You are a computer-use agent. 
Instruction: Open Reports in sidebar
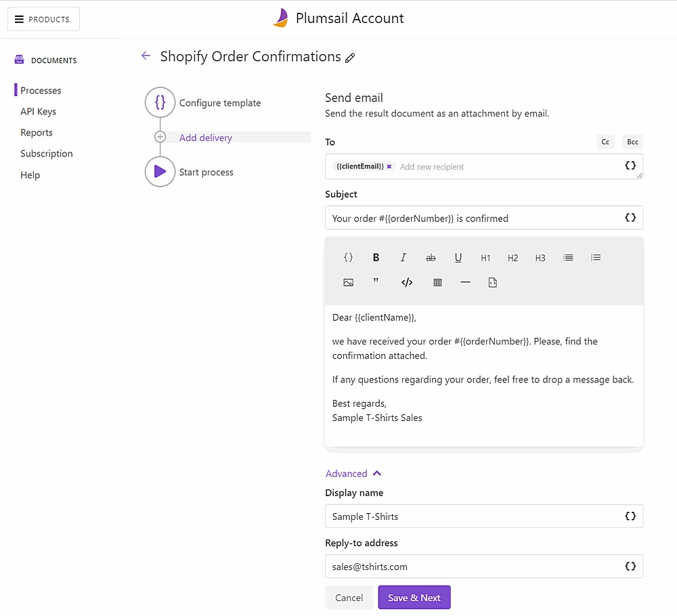coord(37,133)
